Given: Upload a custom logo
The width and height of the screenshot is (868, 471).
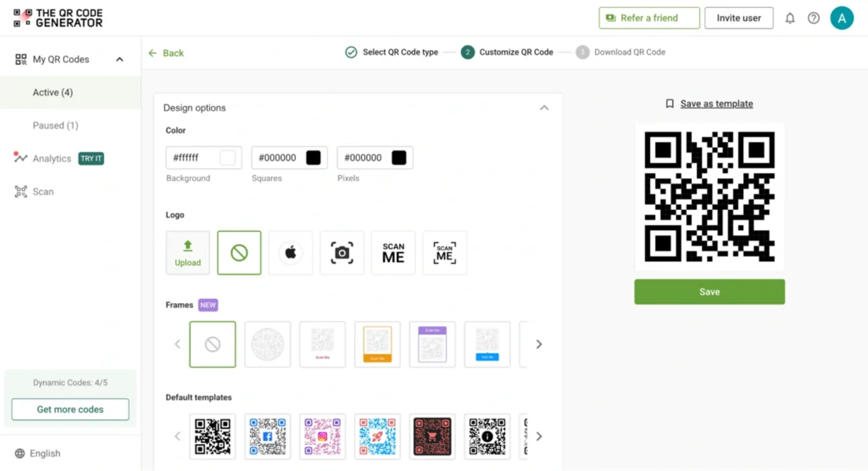Looking at the screenshot, I should [188, 253].
